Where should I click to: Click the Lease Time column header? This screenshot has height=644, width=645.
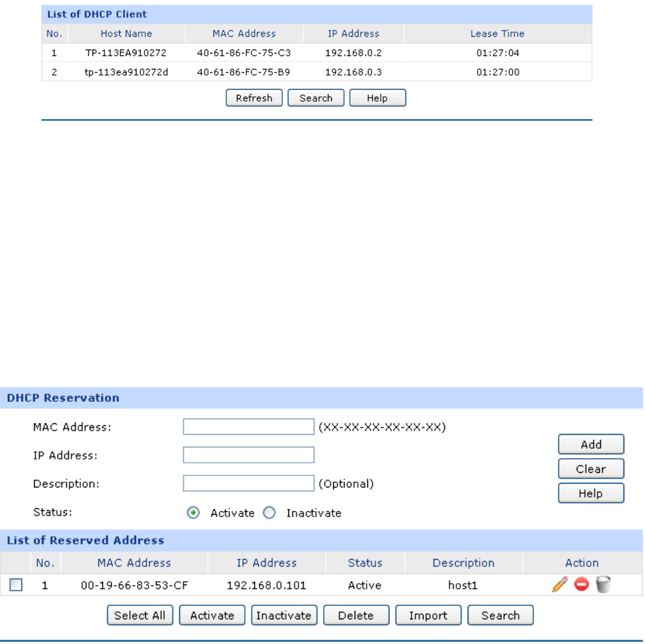tap(497, 33)
